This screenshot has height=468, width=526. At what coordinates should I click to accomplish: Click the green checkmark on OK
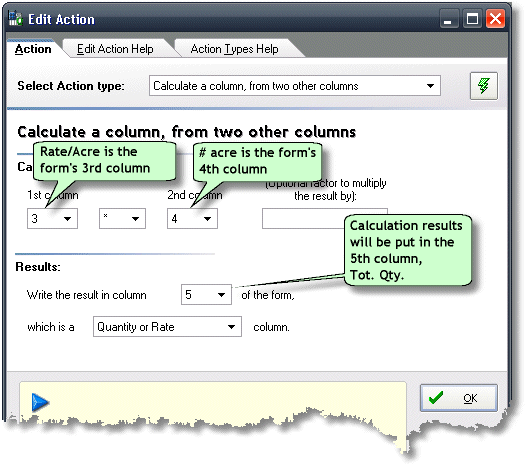click(436, 398)
